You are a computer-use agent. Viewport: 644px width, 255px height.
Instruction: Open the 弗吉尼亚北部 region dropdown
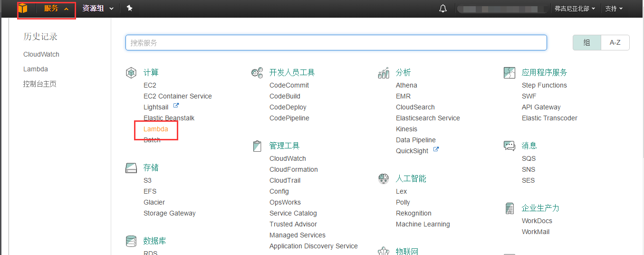click(575, 9)
